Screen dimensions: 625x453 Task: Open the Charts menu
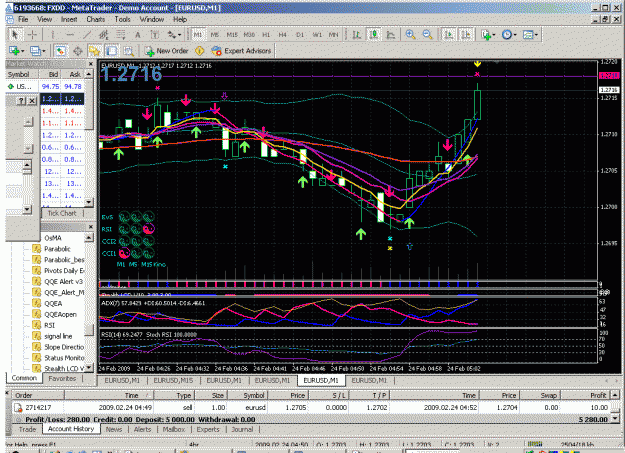point(96,19)
